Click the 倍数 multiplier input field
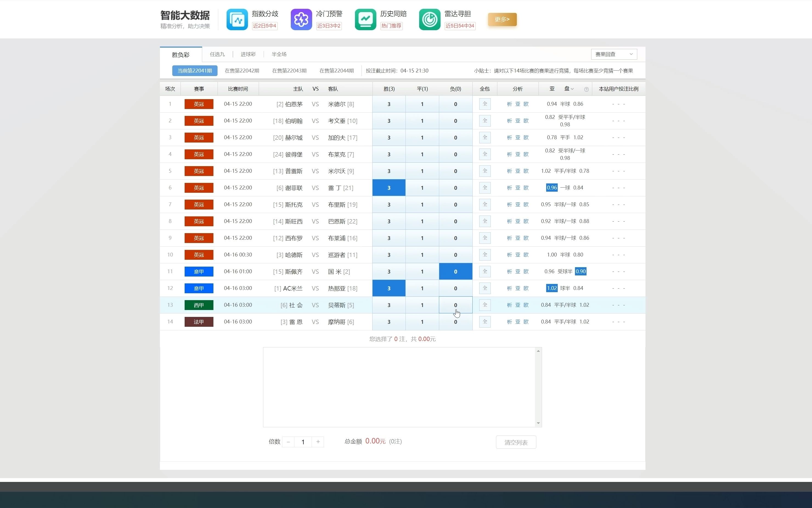 coord(303,442)
